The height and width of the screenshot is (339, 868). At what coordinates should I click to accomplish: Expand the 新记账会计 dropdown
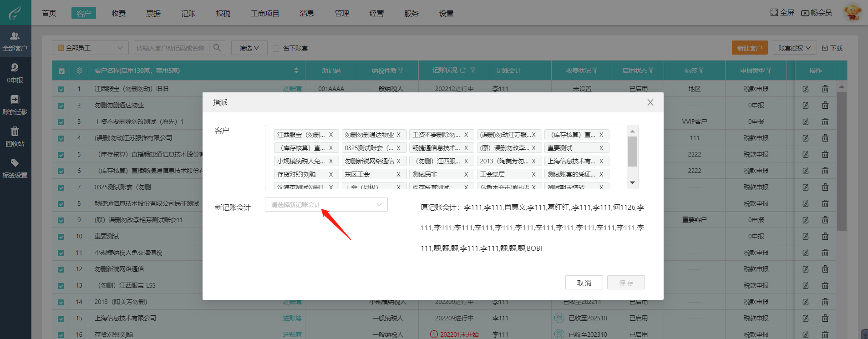(326, 205)
